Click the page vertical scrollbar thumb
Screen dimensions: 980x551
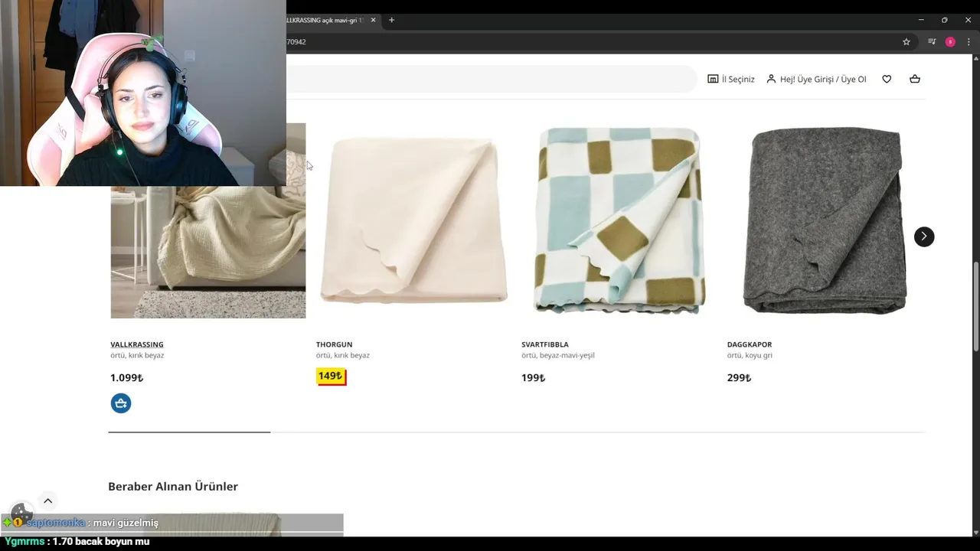click(975, 306)
